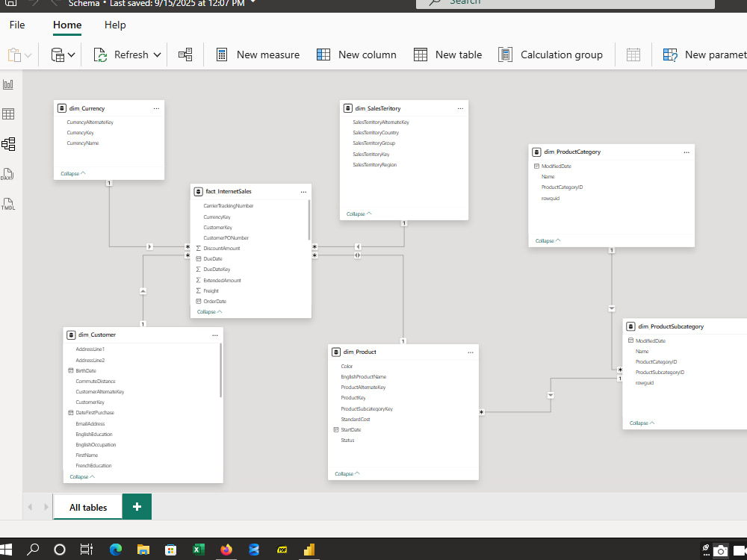This screenshot has width=747, height=560.
Task: Click the Calculation group button label
Action: pos(562,55)
